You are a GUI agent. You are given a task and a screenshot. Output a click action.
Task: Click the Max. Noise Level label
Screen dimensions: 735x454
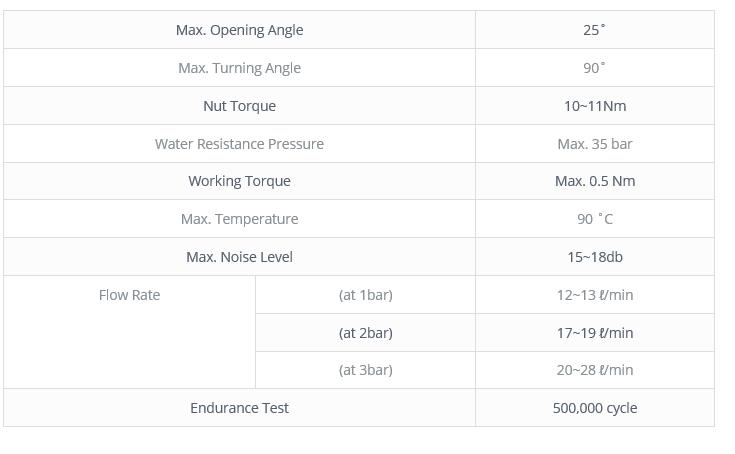pyautogui.click(x=240, y=257)
